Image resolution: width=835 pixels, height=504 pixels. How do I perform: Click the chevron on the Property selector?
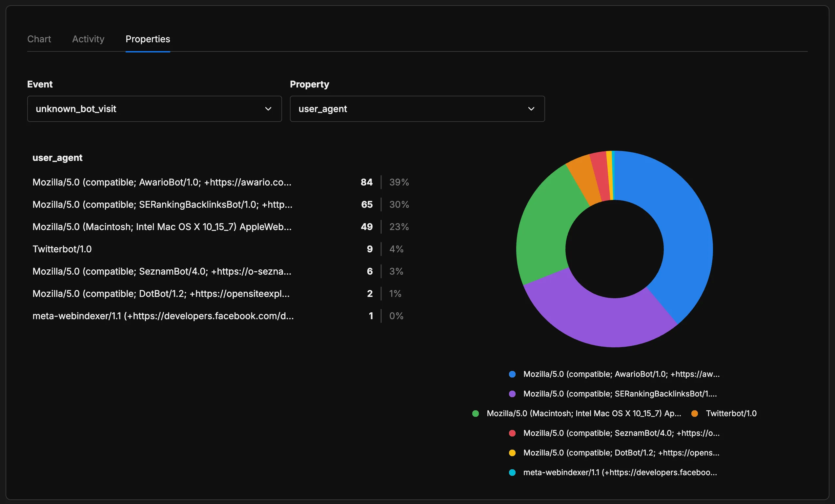click(531, 109)
